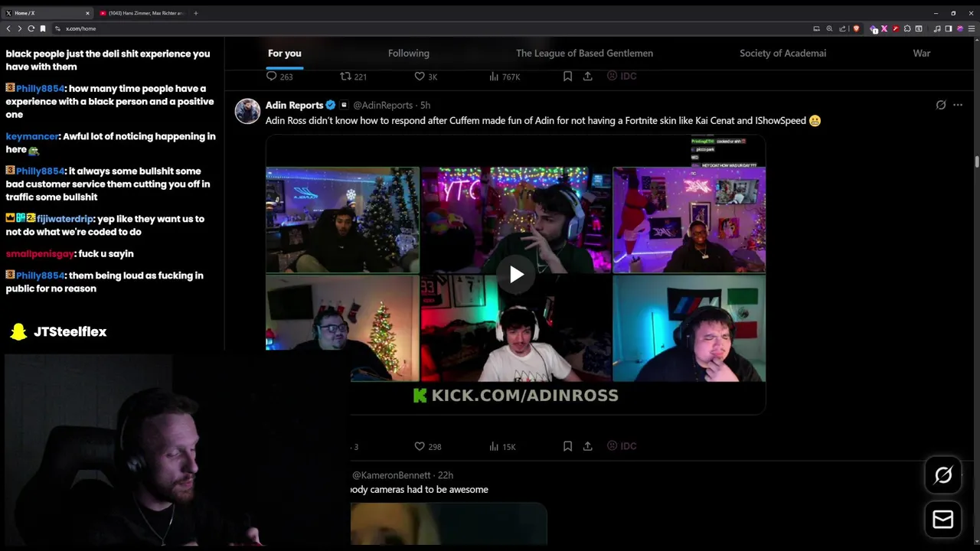Open the floating Grok button
This screenshot has width=980, height=551.
[x=943, y=475]
